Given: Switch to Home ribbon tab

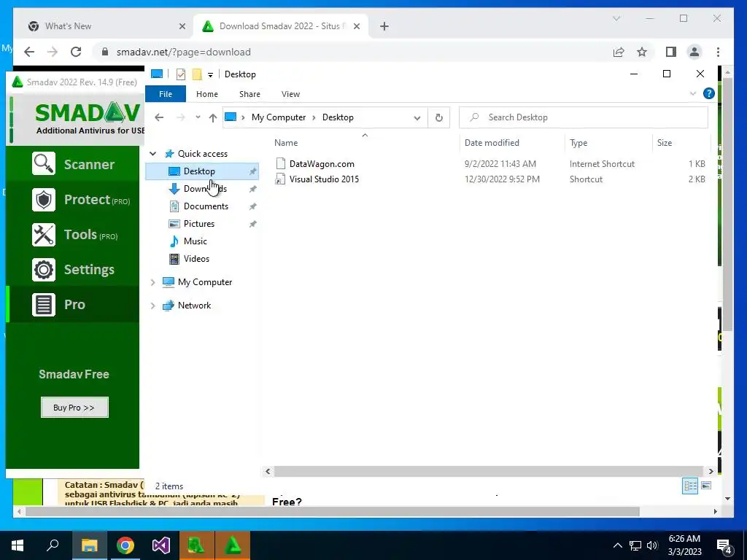Looking at the screenshot, I should (x=206, y=94).
